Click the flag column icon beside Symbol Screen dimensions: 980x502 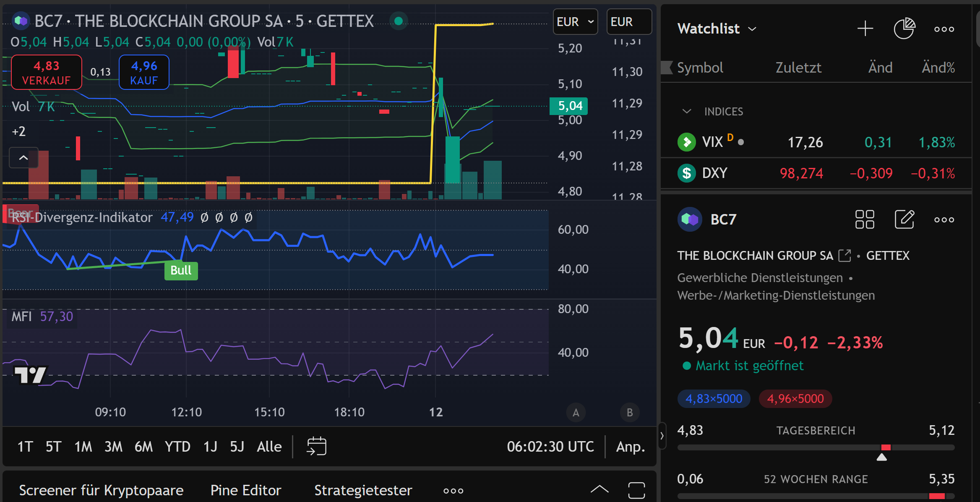click(667, 68)
